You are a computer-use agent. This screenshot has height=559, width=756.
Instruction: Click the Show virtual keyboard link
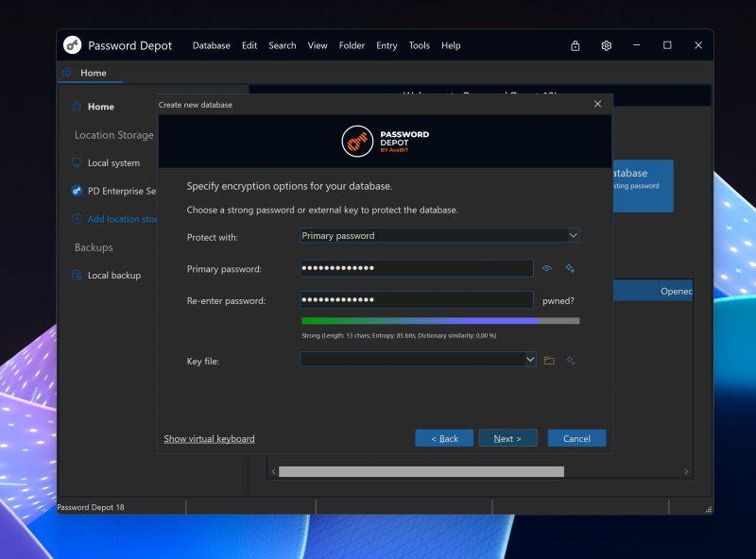[x=209, y=438]
